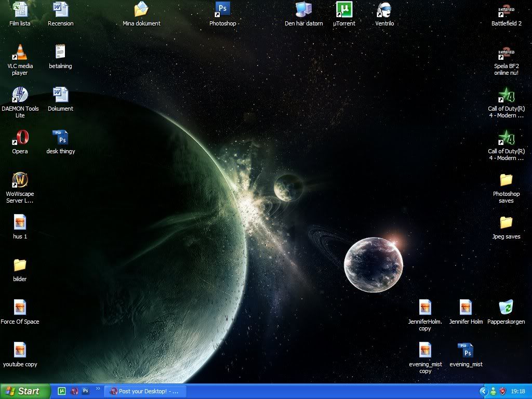Select the Papperskorgen recycle bin
532x399 pixels.
[506, 308]
